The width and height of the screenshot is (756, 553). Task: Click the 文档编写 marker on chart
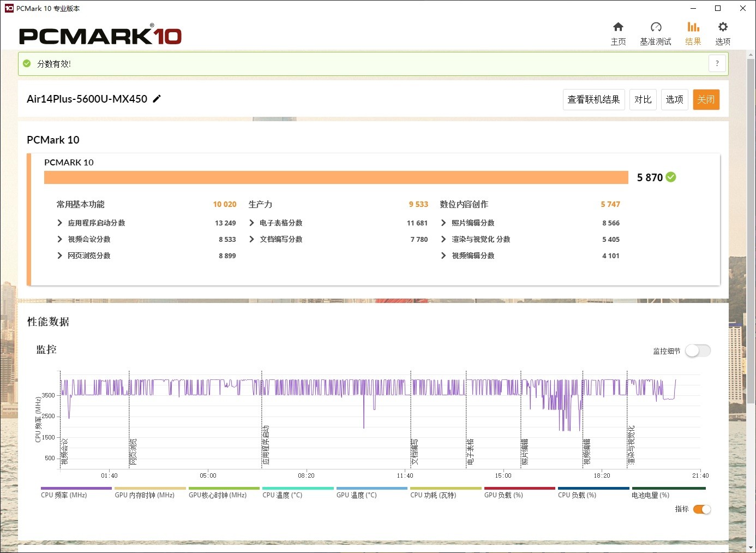(415, 451)
